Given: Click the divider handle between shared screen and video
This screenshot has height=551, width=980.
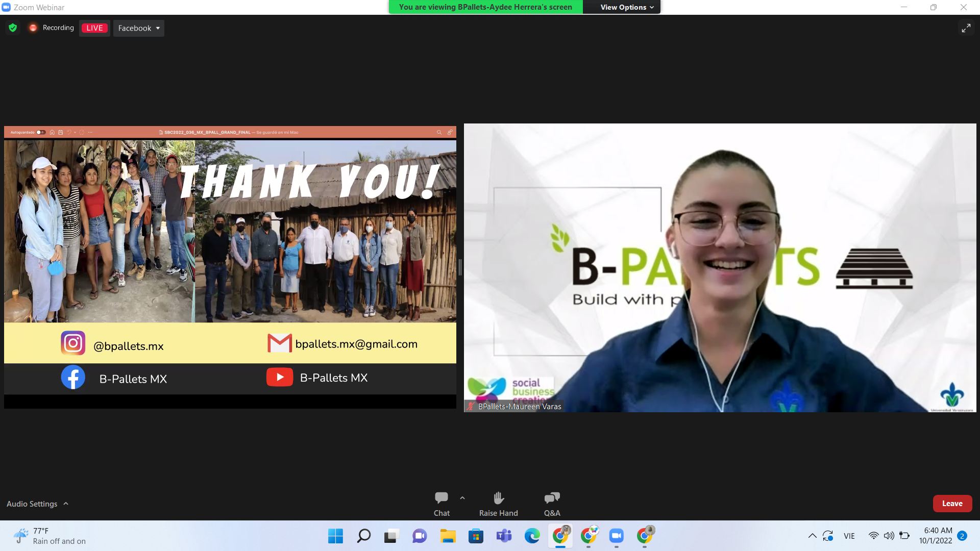Looking at the screenshot, I should click(460, 267).
